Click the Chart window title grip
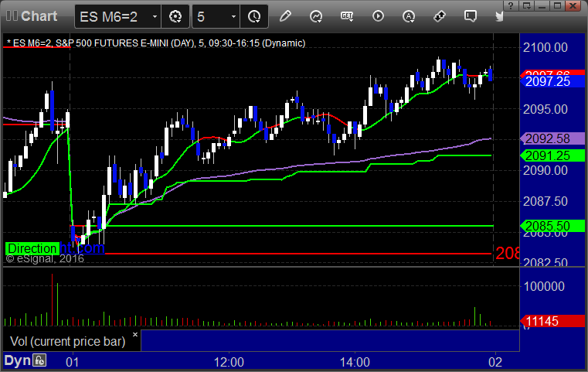 [x=12, y=15]
